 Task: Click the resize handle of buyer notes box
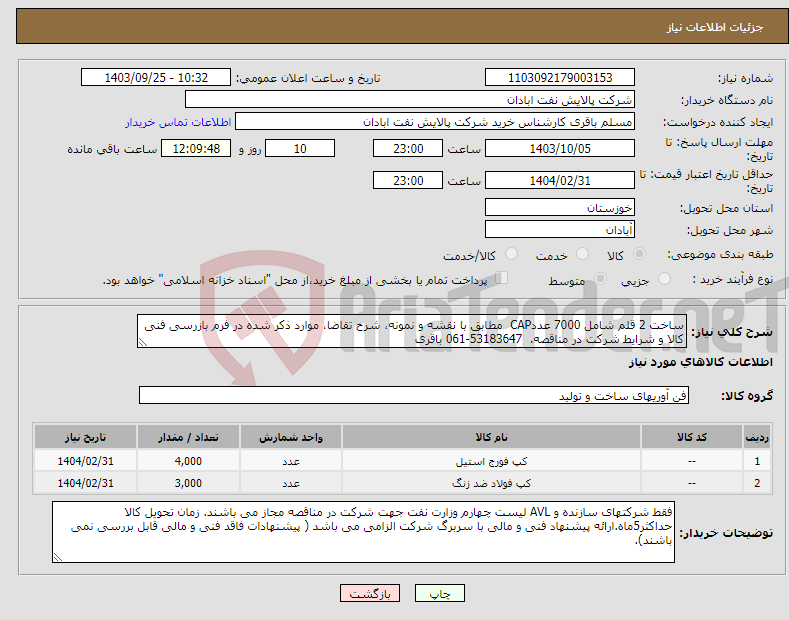[57, 558]
